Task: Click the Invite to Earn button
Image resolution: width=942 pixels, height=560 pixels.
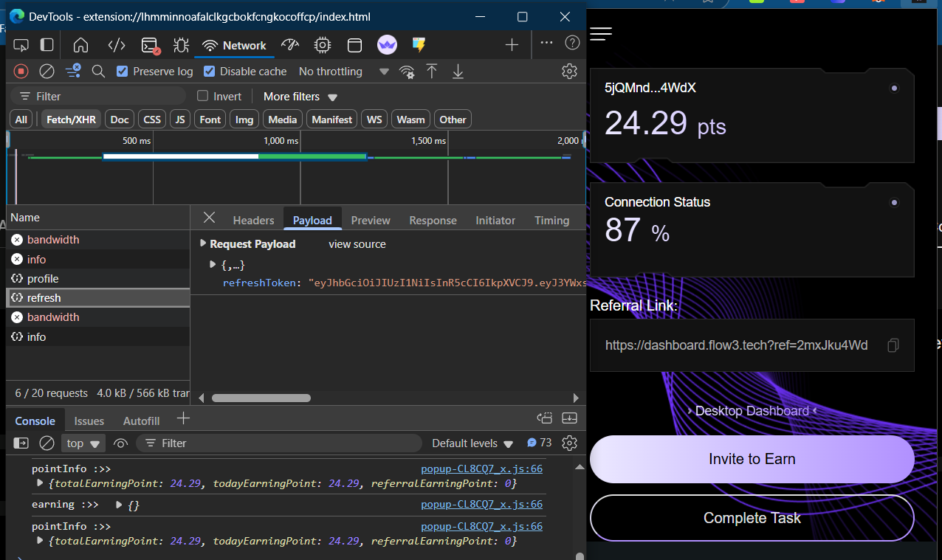Action: pyautogui.click(x=752, y=459)
